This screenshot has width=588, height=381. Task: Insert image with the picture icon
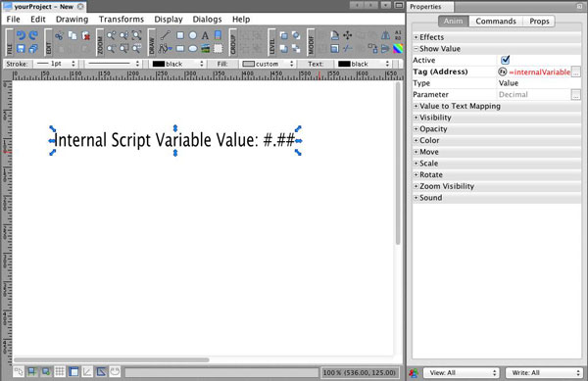pos(205,48)
